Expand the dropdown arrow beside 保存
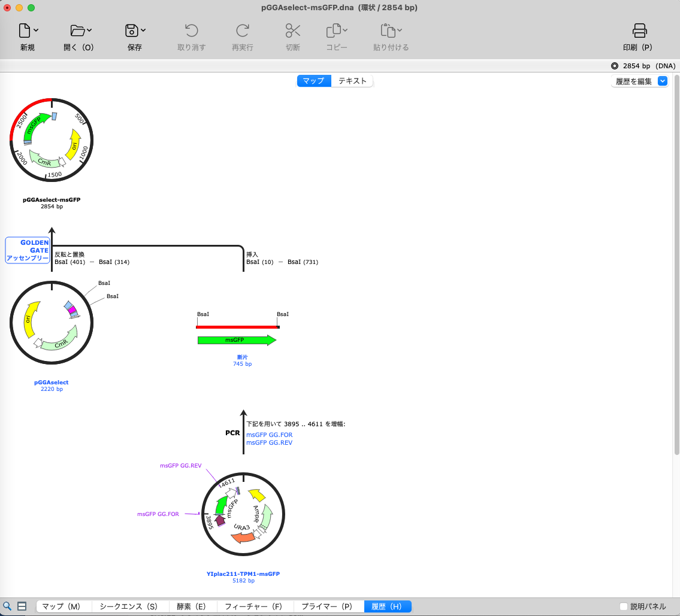The width and height of the screenshot is (680, 616). [x=143, y=30]
